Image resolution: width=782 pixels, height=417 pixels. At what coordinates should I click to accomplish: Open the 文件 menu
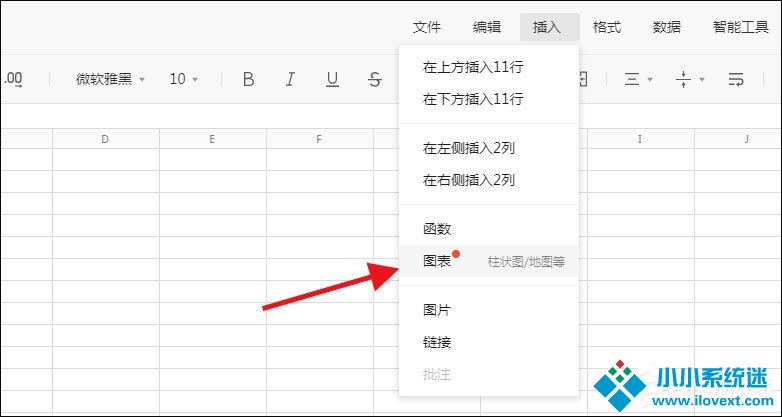427,27
